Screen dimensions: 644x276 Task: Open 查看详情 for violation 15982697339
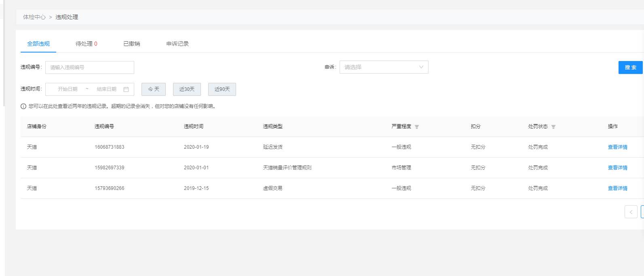pos(617,168)
